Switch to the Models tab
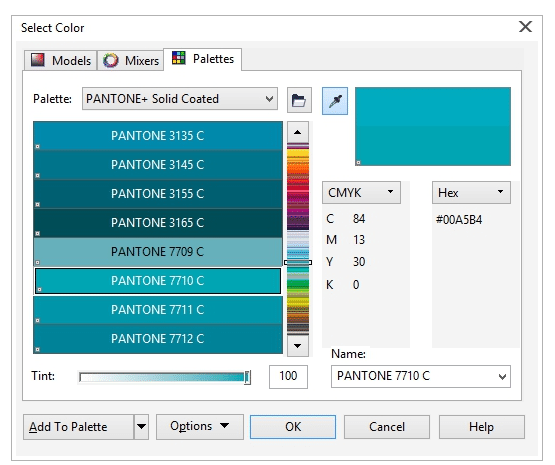The image size is (555, 465). pos(61,61)
